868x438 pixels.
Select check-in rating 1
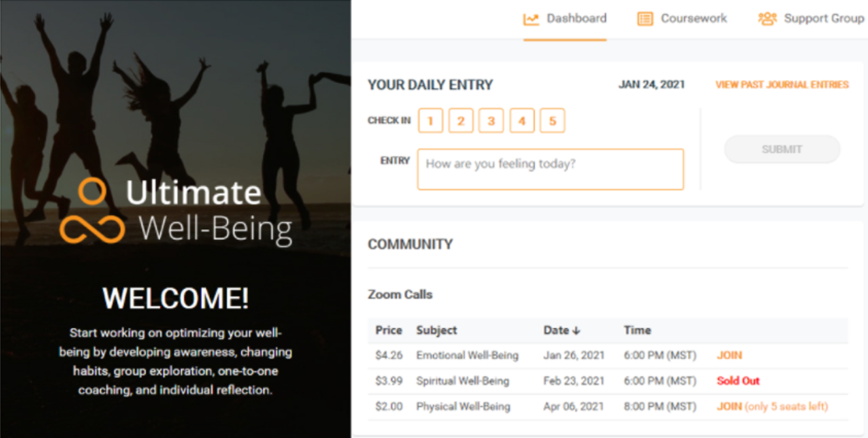pos(430,121)
